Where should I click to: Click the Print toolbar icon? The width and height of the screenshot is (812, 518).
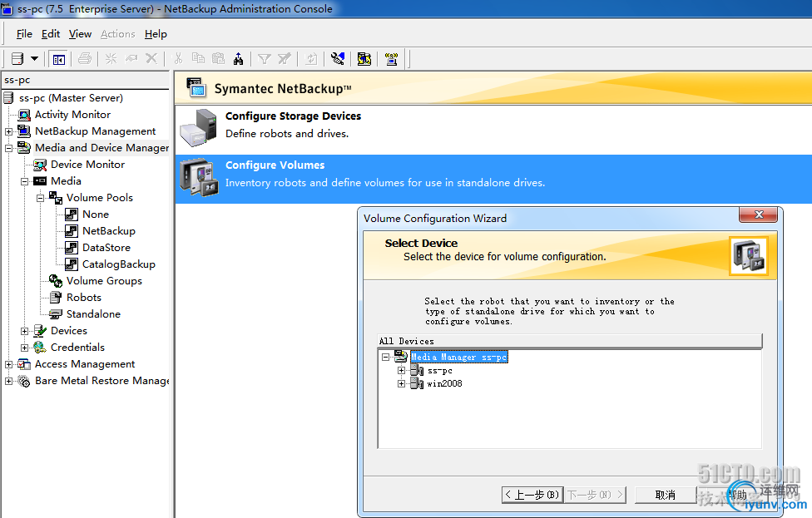pyautogui.click(x=85, y=59)
